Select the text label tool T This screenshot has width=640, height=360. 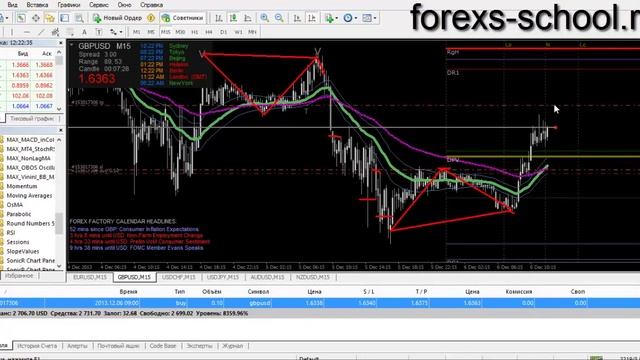click(x=98, y=32)
